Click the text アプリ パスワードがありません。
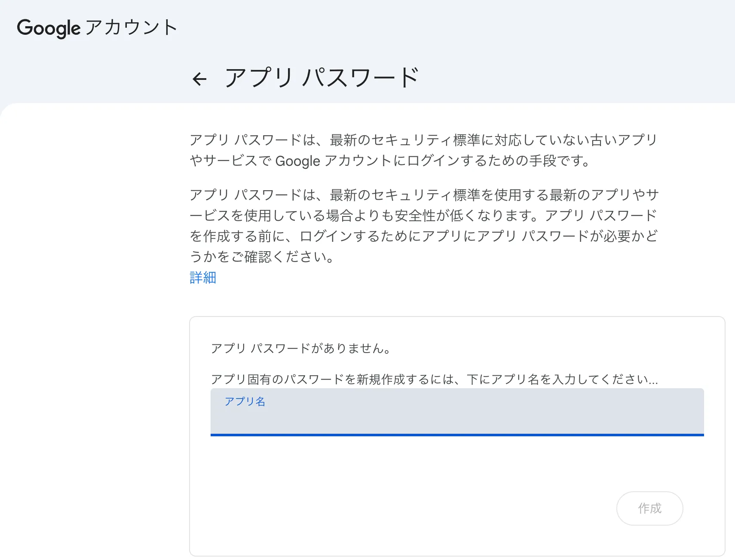Screen dimensions: 735x560 click(301, 348)
